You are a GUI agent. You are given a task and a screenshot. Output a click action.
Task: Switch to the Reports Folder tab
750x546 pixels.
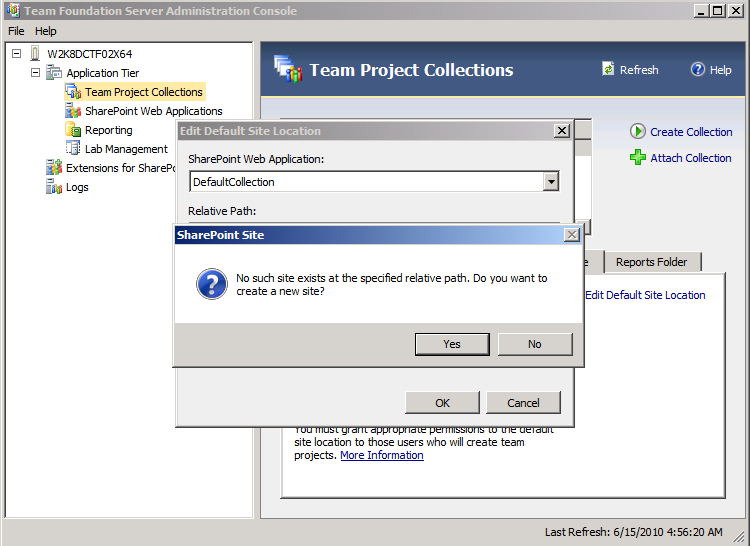[652, 262]
